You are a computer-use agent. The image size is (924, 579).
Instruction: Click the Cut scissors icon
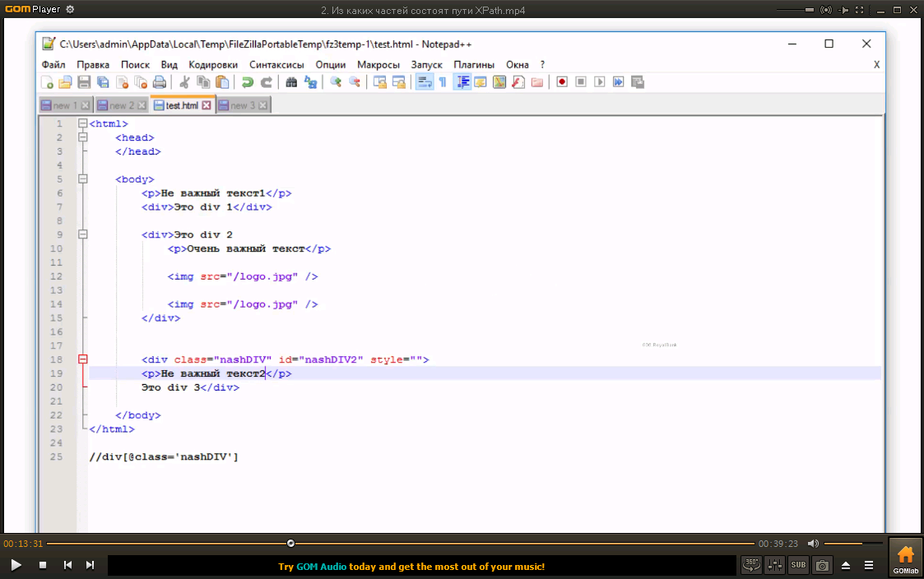185,82
